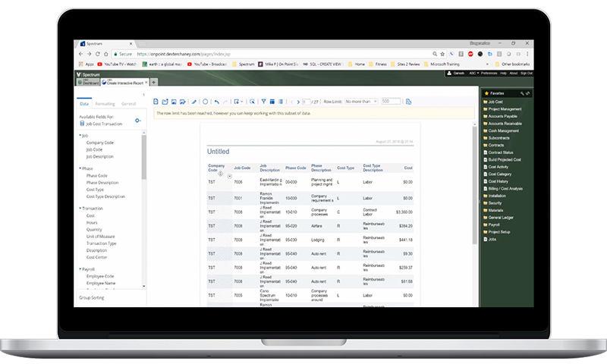The image size is (607, 364).
Task: Open the Accounts Payable favorites folder
Action: click(500, 117)
